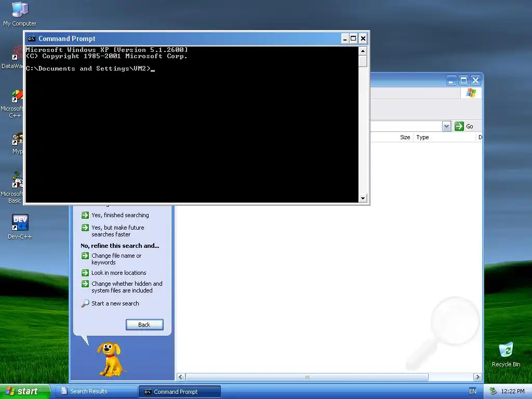532x399 pixels.
Task: Close the Command Prompt window
Action: 363,38
